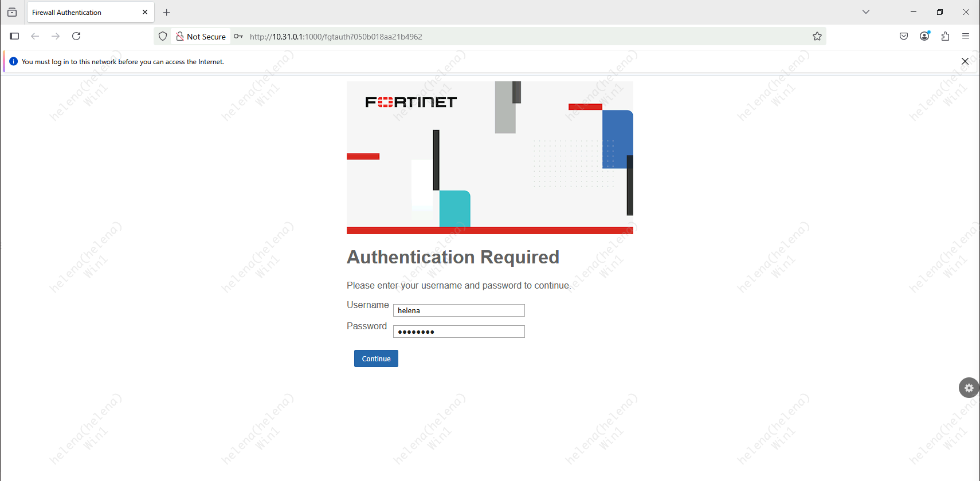Image resolution: width=980 pixels, height=481 pixels.
Task: Click the Firefox View icon in tab strip
Action: (12, 12)
